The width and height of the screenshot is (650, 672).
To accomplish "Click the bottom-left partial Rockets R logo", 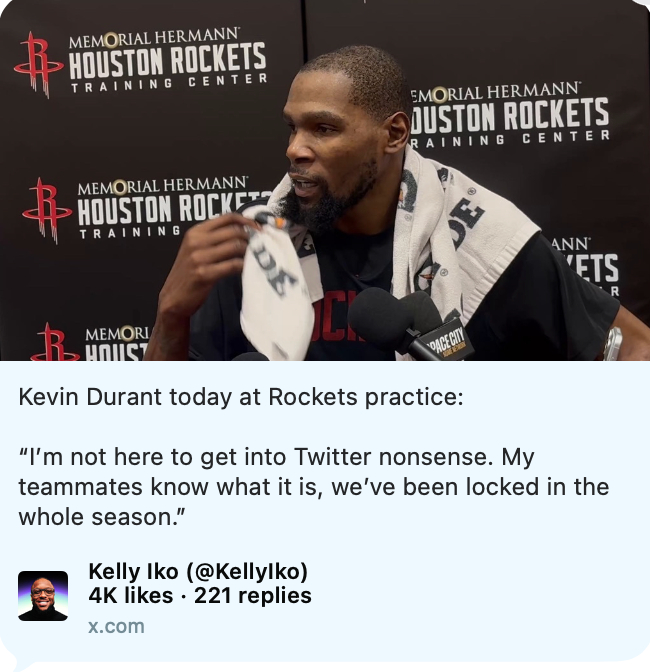I will pyautogui.click(x=55, y=342).
